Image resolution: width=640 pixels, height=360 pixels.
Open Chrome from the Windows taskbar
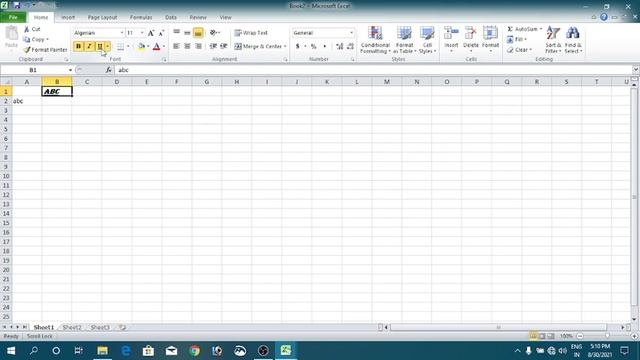(194, 351)
